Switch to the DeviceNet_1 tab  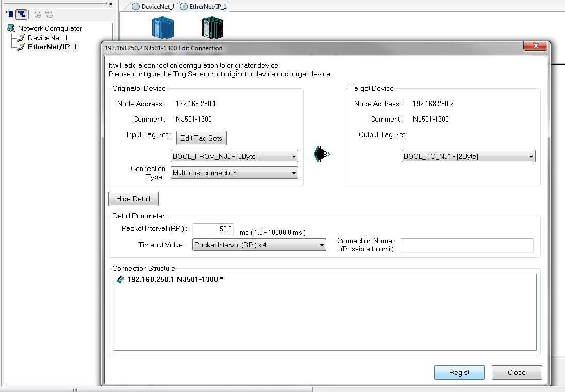point(153,7)
